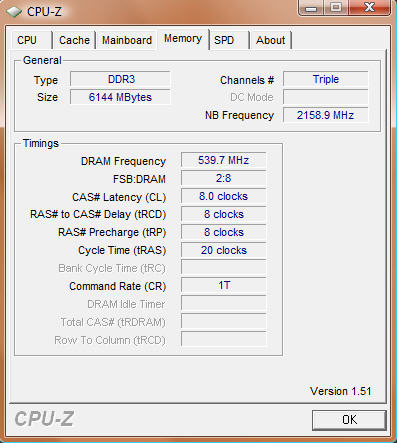
Task: Click the Row To Column (tRCD) label
Action: (x=110, y=340)
